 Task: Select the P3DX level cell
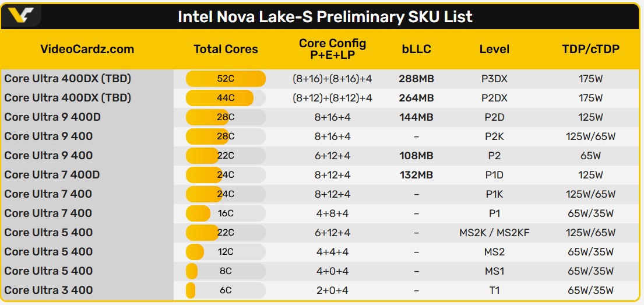tap(494, 79)
